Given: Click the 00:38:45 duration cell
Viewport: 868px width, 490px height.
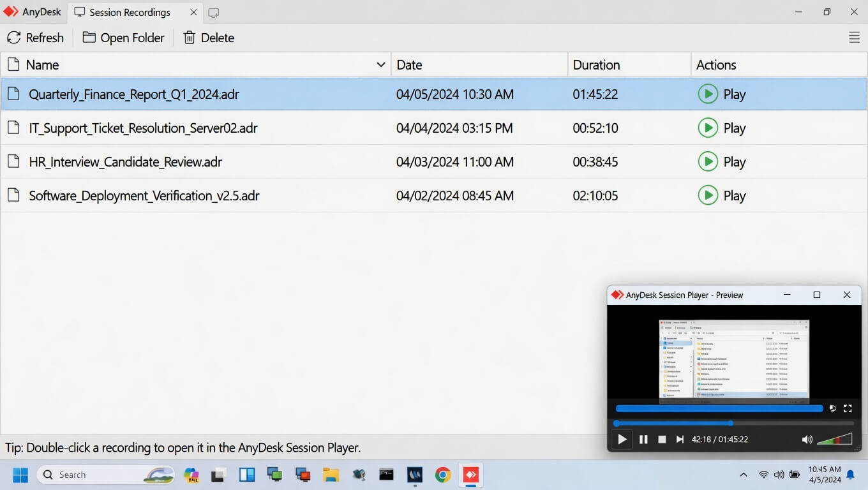Looking at the screenshot, I should [x=595, y=162].
